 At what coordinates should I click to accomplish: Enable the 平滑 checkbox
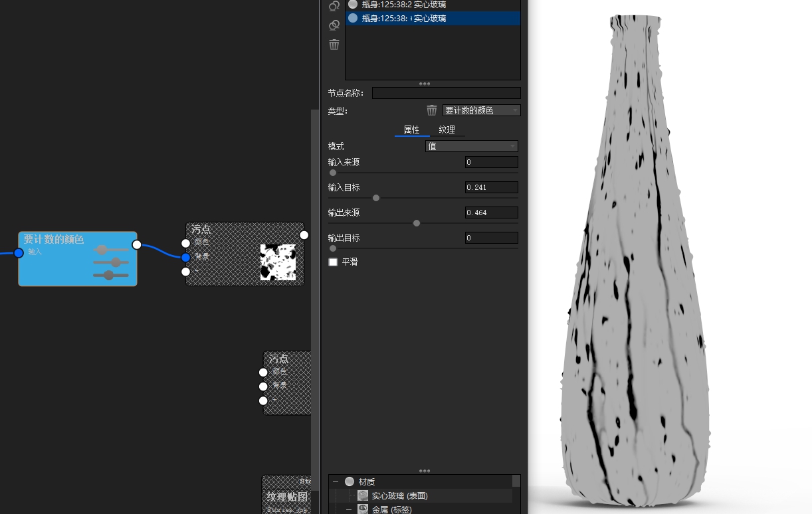pos(333,262)
